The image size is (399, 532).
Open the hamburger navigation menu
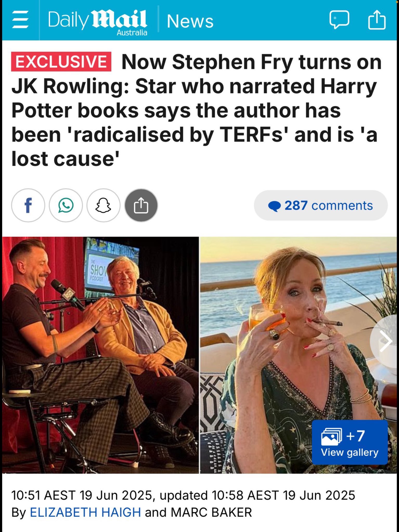coord(20,19)
